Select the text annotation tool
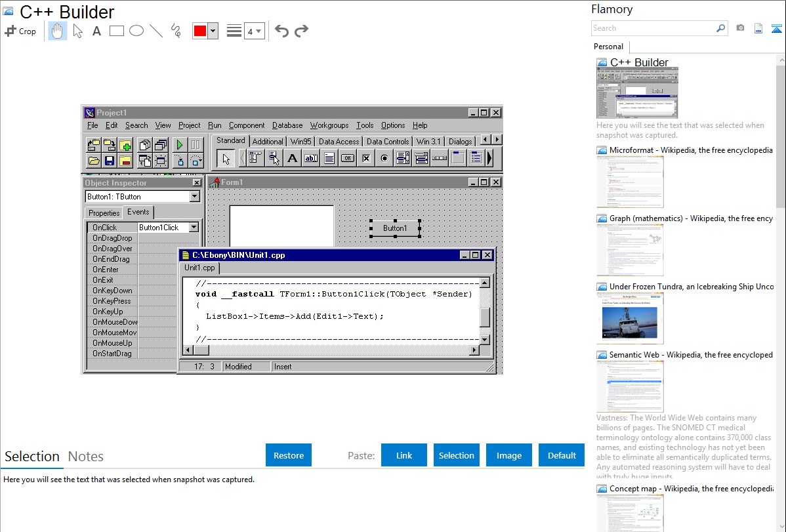Viewport: 786px width, 532px height. tap(96, 31)
